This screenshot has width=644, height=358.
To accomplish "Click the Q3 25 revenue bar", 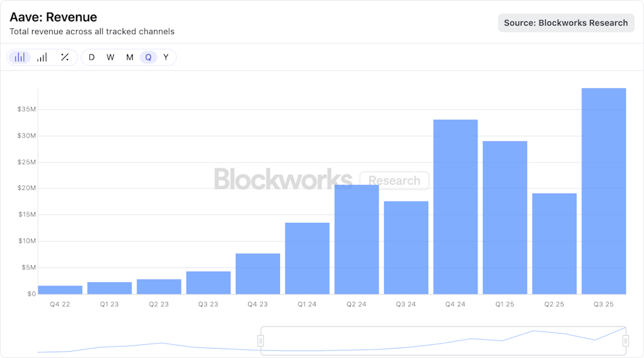I will click(x=604, y=191).
